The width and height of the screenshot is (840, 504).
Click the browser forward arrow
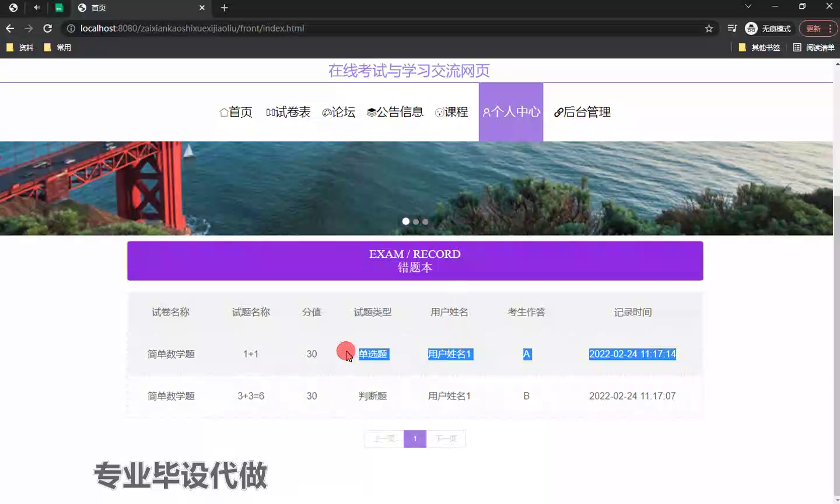tap(29, 28)
